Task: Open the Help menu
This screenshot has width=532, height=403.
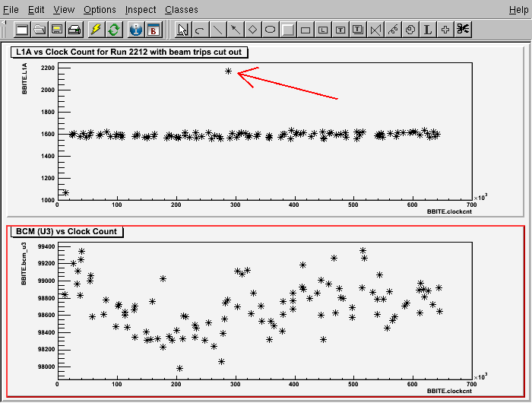Action: click(x=519, y=10)
